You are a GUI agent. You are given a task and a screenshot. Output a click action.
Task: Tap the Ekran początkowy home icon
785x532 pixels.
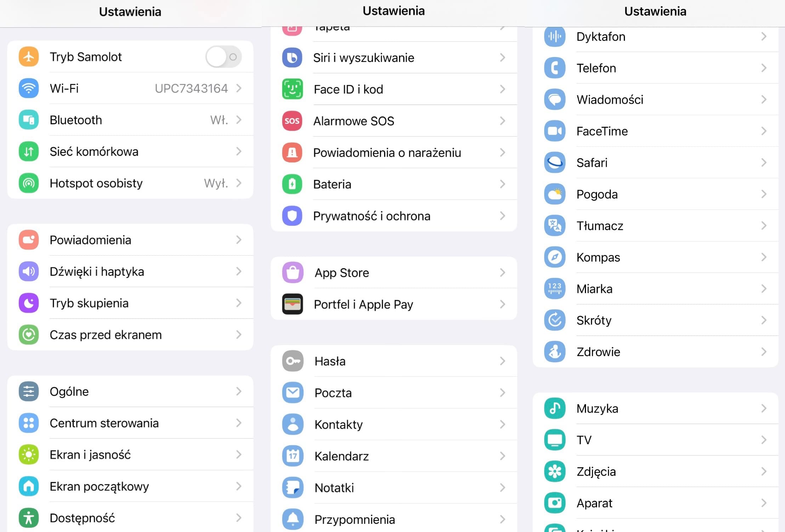[29, 486]
